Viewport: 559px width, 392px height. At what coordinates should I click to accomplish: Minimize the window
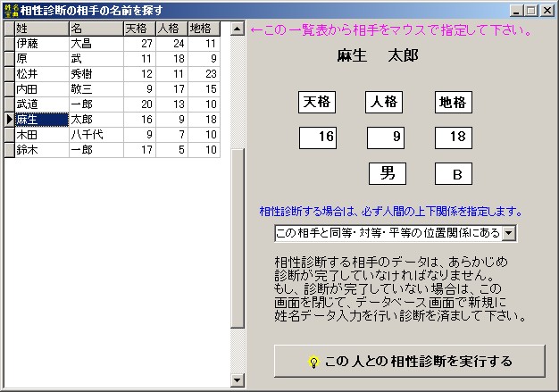point(516,11)
